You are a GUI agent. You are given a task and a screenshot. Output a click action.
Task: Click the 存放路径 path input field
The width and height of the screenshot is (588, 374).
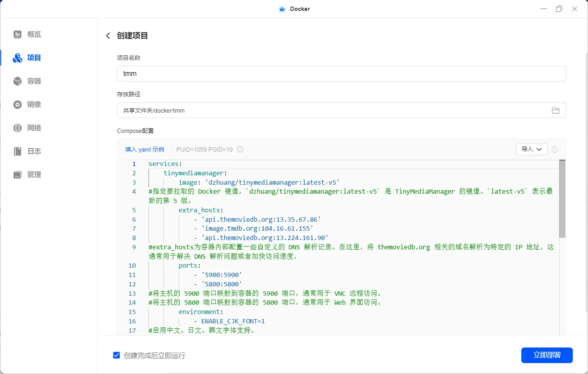tap(331, 110)
